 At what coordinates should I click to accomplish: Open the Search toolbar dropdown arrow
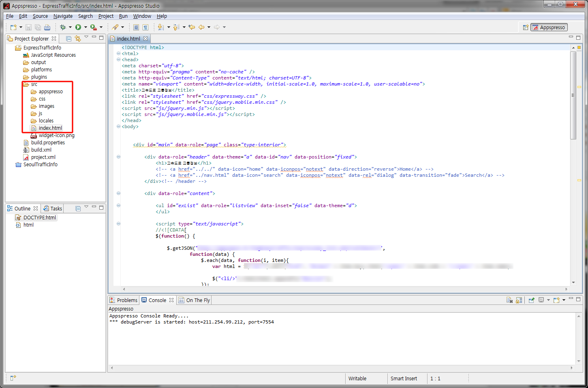122,27
